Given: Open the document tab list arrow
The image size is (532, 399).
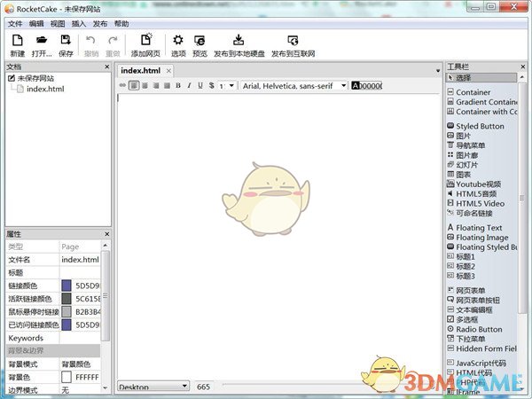Looking at the screenshot, I should (438, 71).
